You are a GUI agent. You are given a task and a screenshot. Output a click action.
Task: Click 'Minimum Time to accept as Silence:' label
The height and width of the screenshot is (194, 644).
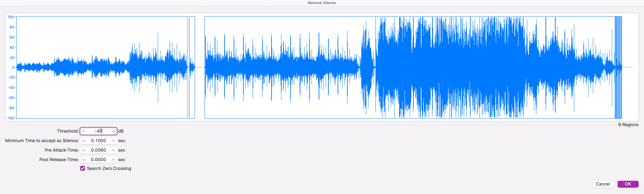(x=42, y=141)
